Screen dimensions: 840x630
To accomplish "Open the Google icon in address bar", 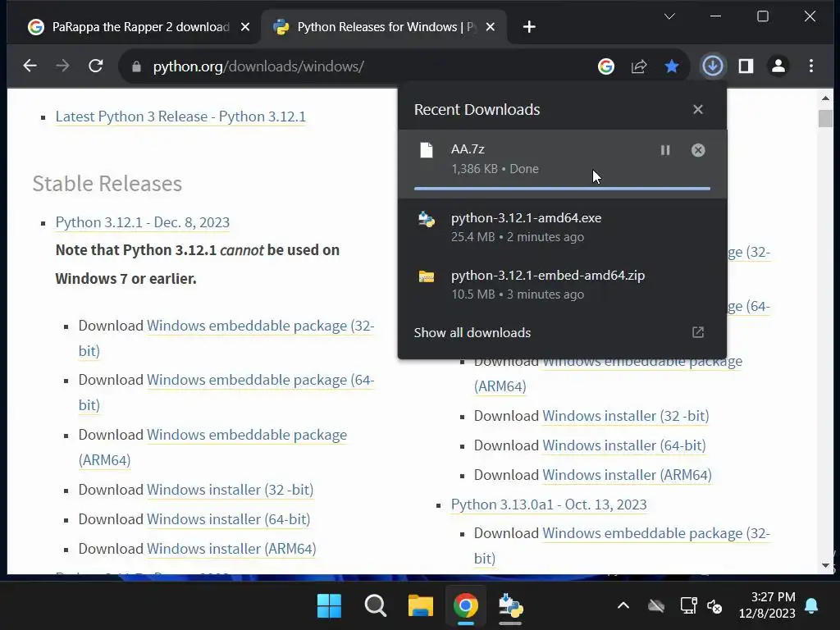I will pos(606,66).
